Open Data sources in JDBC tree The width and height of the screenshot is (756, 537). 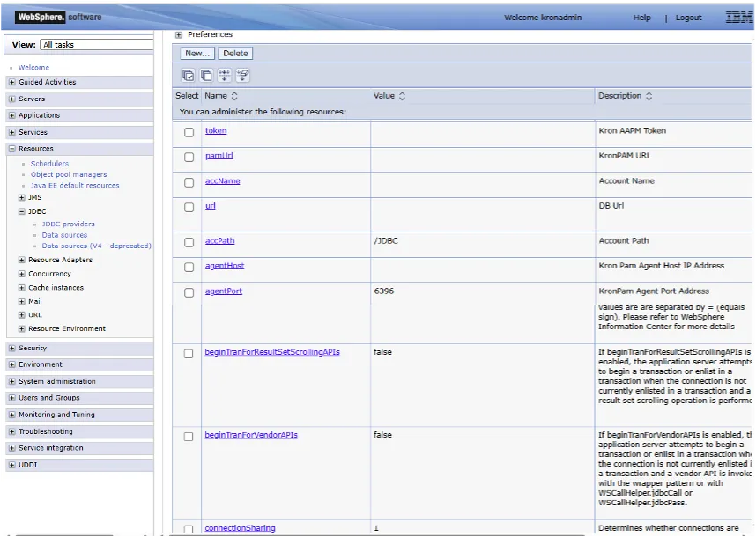(64, 235)
